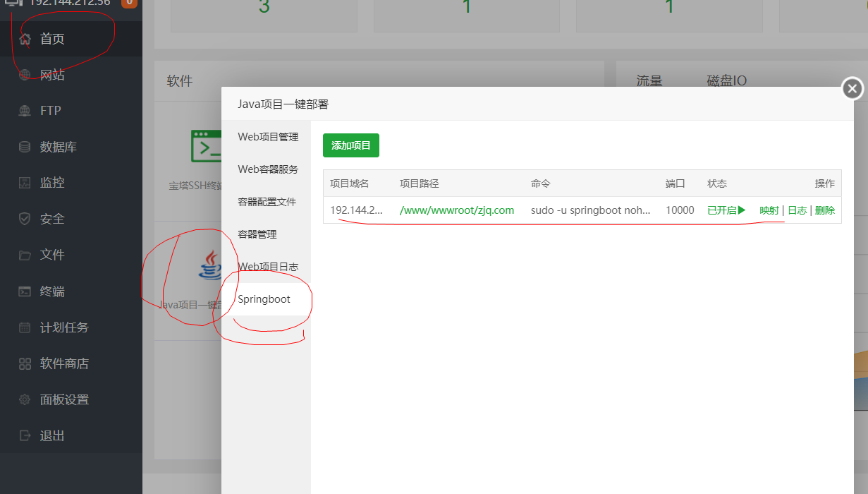Click the 端口 column header
The width and height of the screenshot is (868, 494).
pyautogui.click(x=676, y=183)
